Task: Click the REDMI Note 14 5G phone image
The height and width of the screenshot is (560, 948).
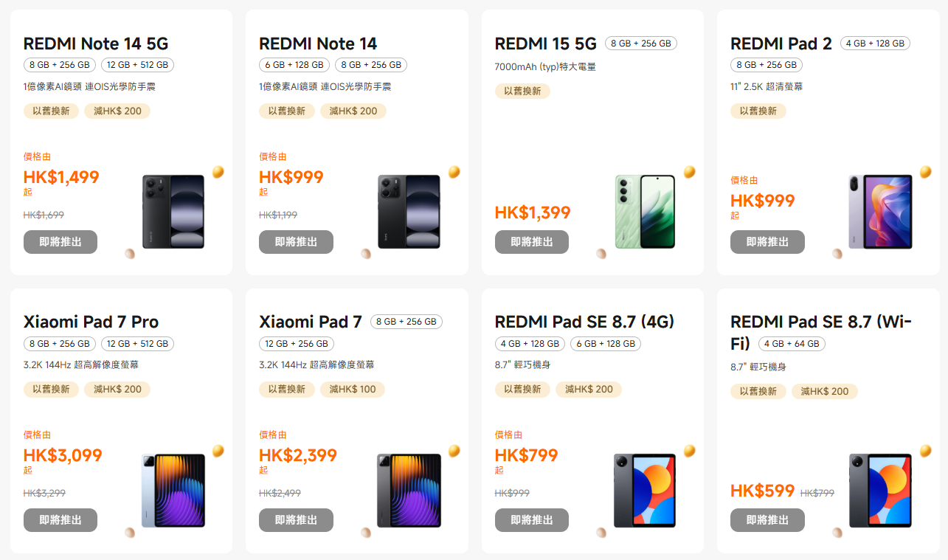Action: tap(173, 212)
